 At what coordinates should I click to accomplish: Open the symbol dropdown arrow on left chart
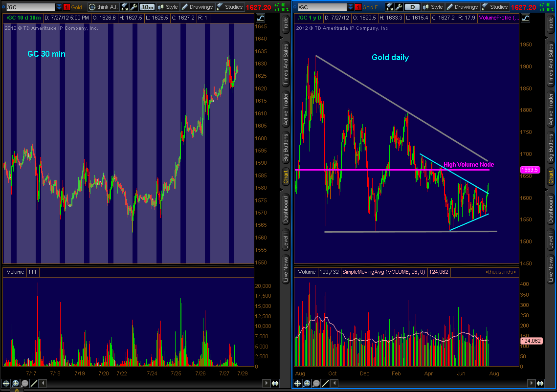59,7
